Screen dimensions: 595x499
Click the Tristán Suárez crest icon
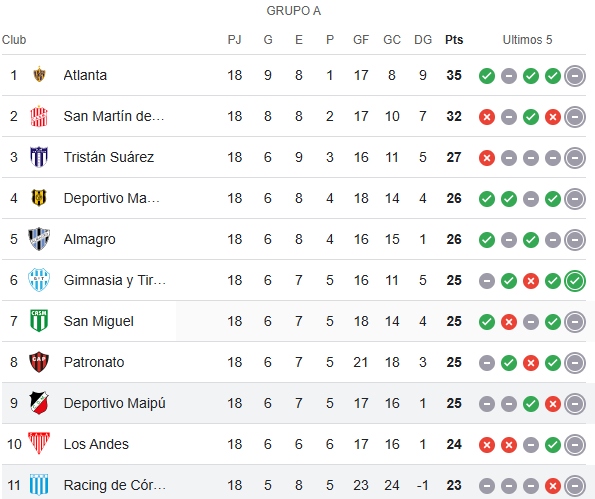[39, 157]
